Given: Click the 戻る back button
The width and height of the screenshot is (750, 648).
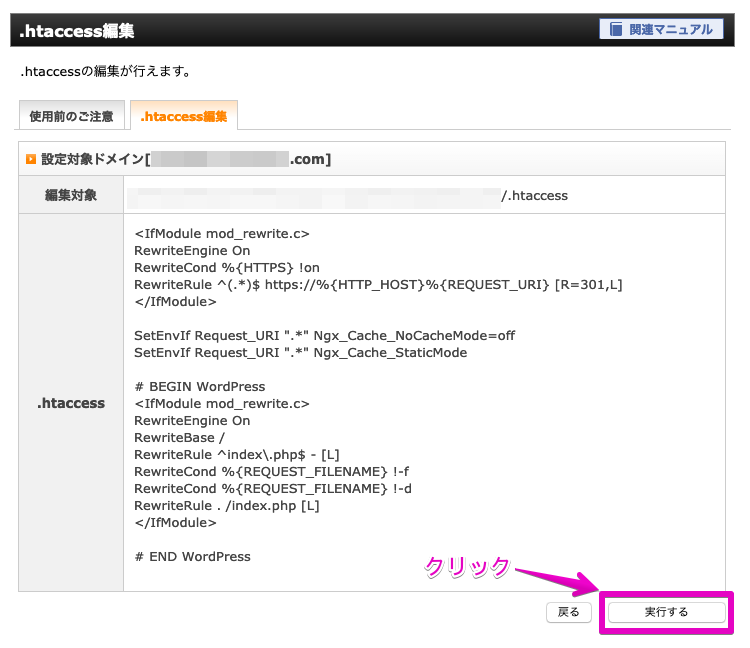Looking at the screenshot, I should pos(569,612).
